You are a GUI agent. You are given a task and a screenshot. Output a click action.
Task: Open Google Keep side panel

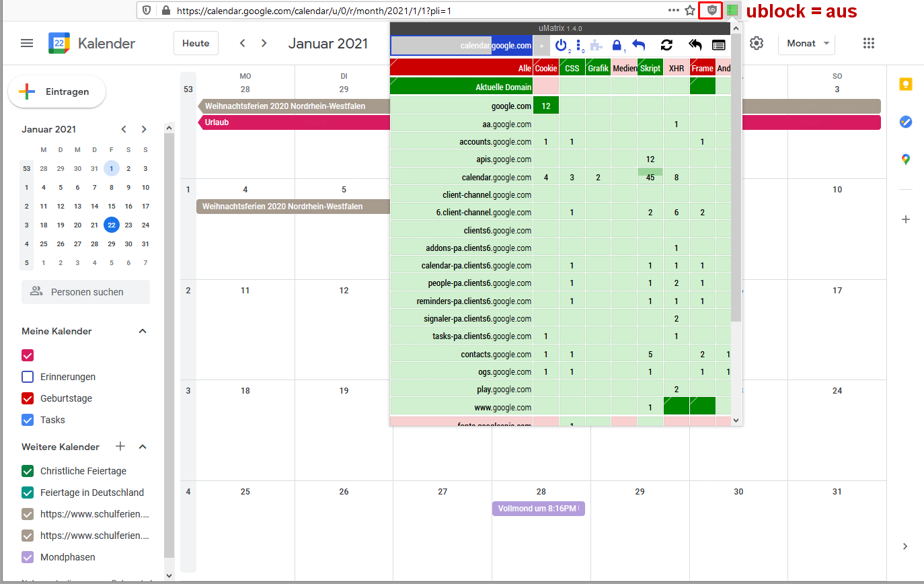tap(906, 84)
